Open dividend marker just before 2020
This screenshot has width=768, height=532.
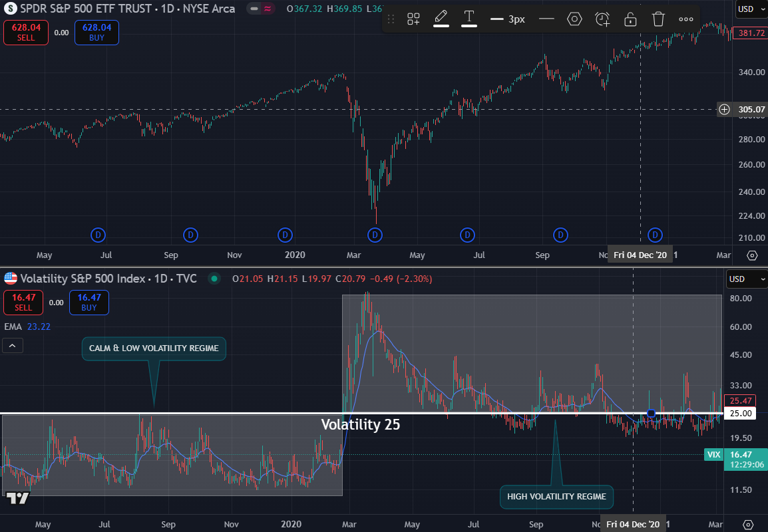pos(285,235)
